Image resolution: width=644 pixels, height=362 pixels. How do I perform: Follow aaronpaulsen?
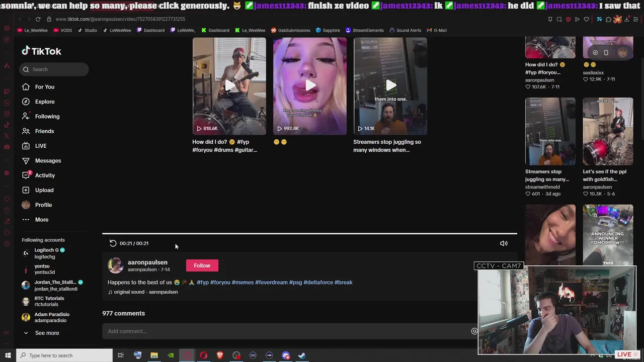pyautogui.click(x=202, y=265)
